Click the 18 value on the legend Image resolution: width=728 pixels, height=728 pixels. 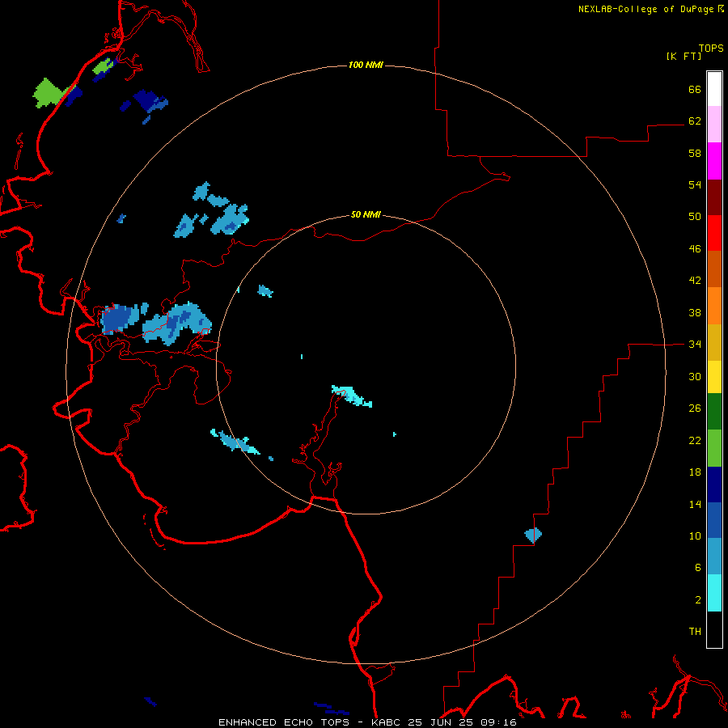point(695,472)
